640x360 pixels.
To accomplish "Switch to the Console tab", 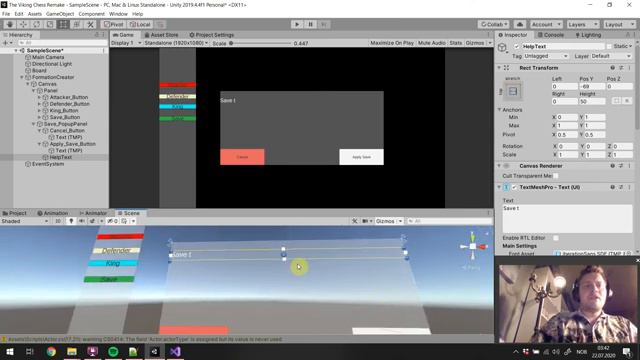I will click(x=551, y=35).
